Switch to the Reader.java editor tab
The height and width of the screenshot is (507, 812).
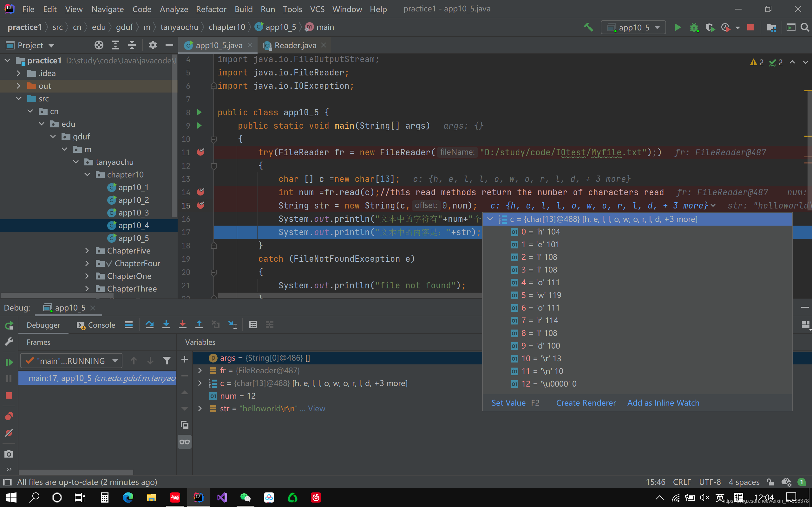click(x=295, y=45)
